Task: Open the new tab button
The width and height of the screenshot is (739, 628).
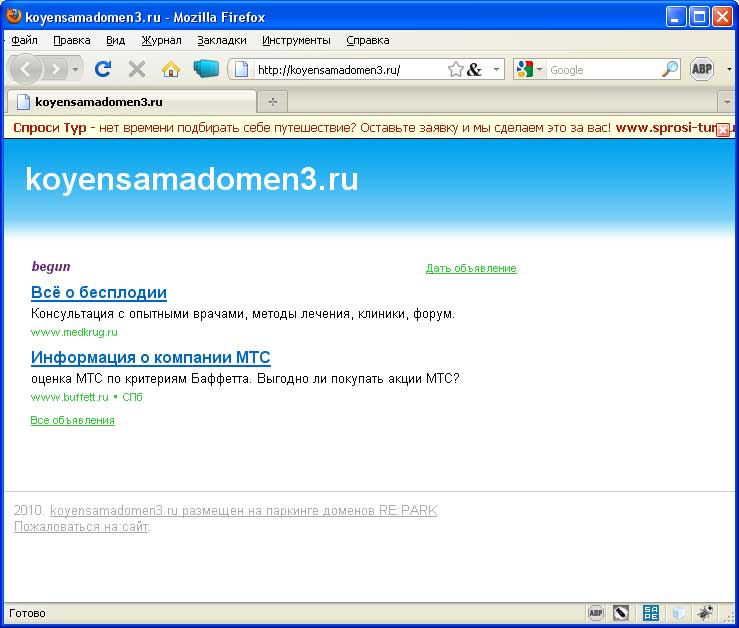Action: (x=272, y=102)
